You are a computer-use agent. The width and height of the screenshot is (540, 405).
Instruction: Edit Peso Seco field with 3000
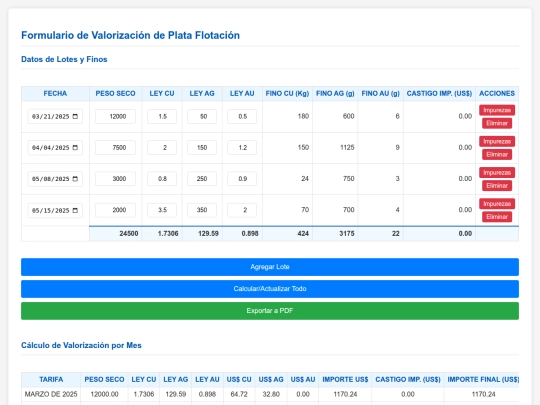pos(115,179)
